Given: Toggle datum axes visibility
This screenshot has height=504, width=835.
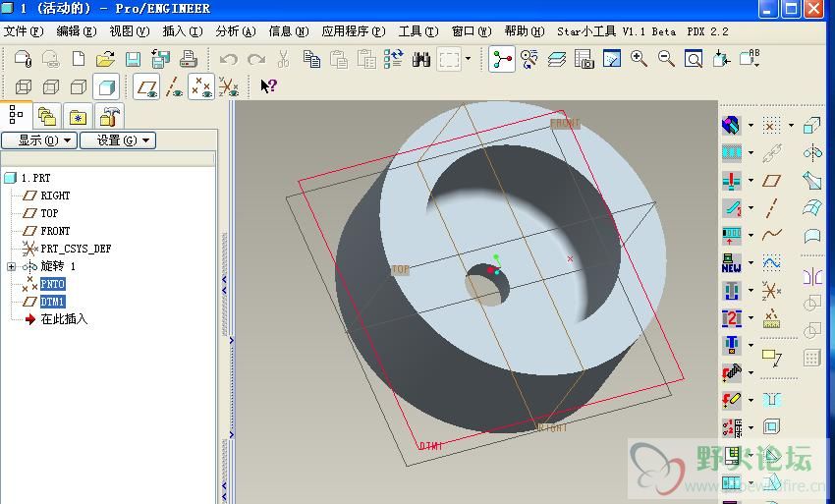Looking at the screenshot, I should tap(174, 86).
